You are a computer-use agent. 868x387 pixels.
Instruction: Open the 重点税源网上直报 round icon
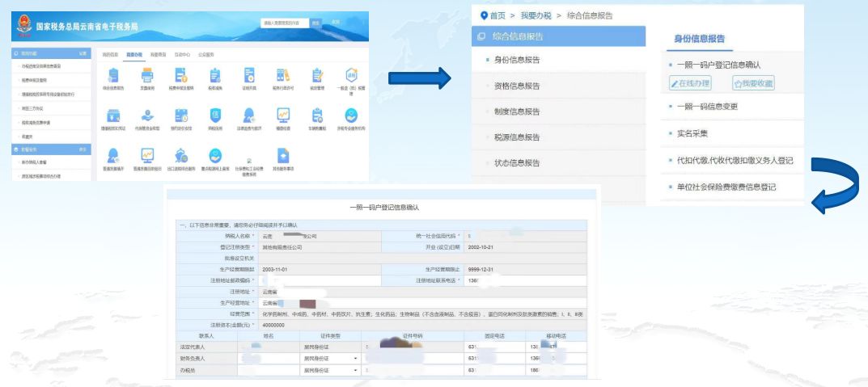(x=215, y=155)
